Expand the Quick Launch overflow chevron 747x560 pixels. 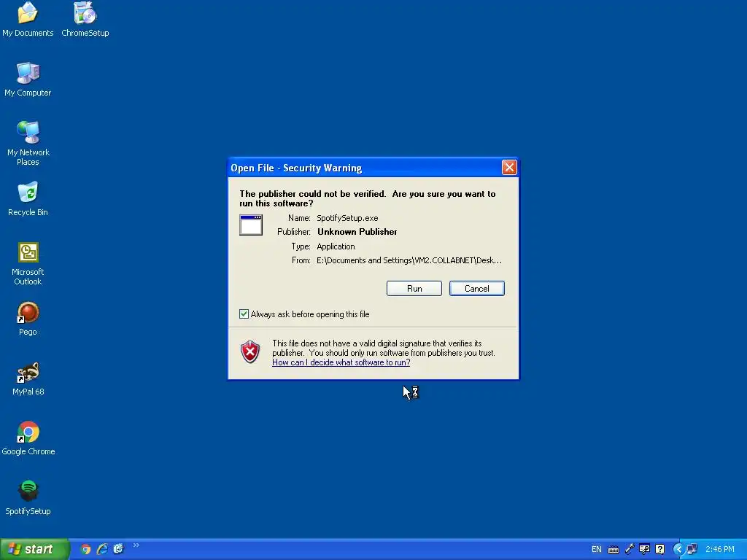coord(136,545)
